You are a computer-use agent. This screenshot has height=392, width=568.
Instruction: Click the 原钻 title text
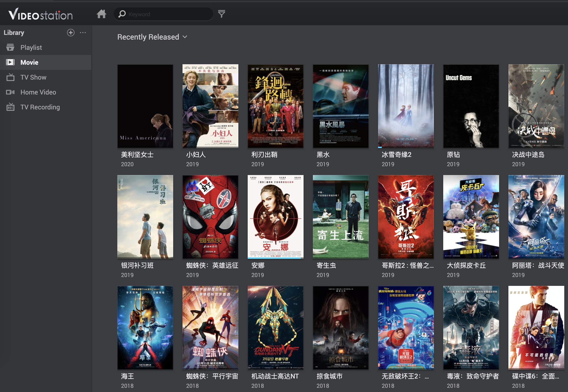click(453, 155)
